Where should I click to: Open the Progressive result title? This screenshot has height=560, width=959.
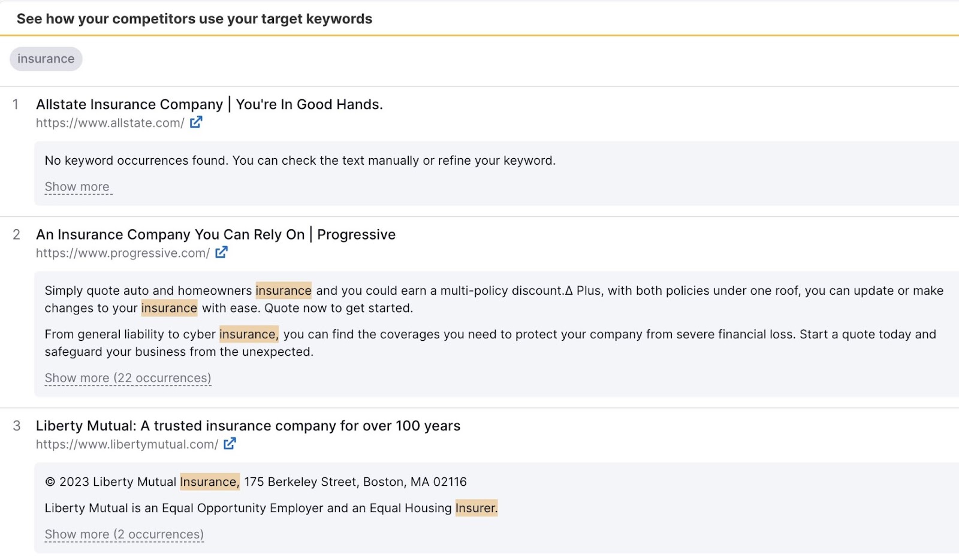[215, 234]
